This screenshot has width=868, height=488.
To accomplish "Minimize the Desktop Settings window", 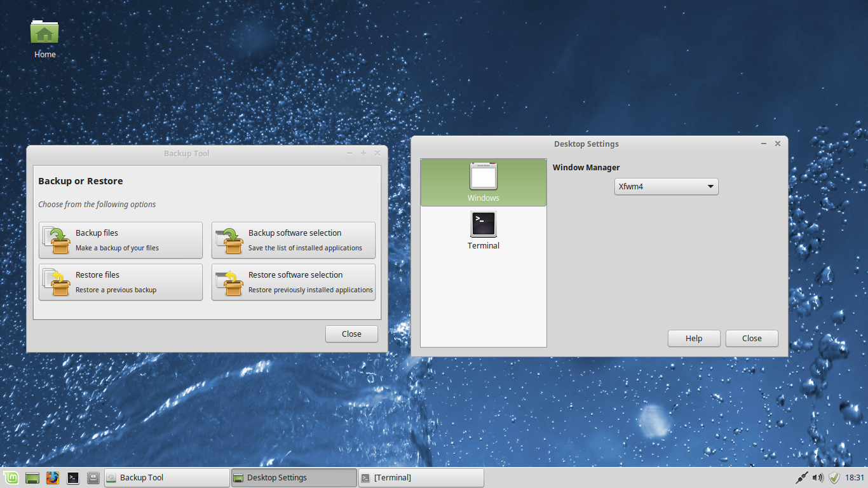I will [764, 144].
